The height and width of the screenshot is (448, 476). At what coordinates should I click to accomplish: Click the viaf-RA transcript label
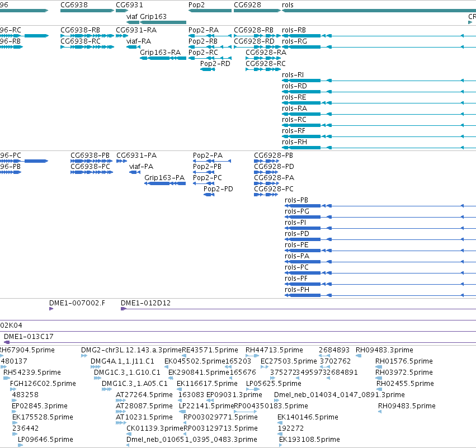(x=138, y=41)
